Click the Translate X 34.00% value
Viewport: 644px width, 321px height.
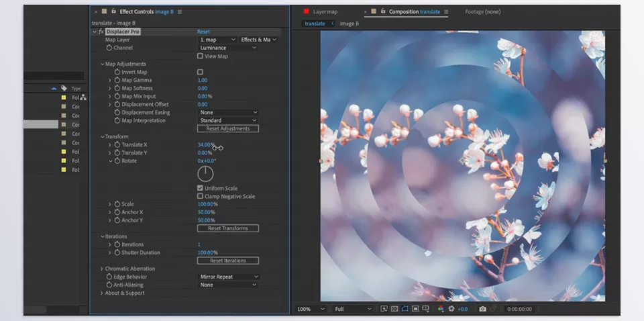click(x=206, y=144)
